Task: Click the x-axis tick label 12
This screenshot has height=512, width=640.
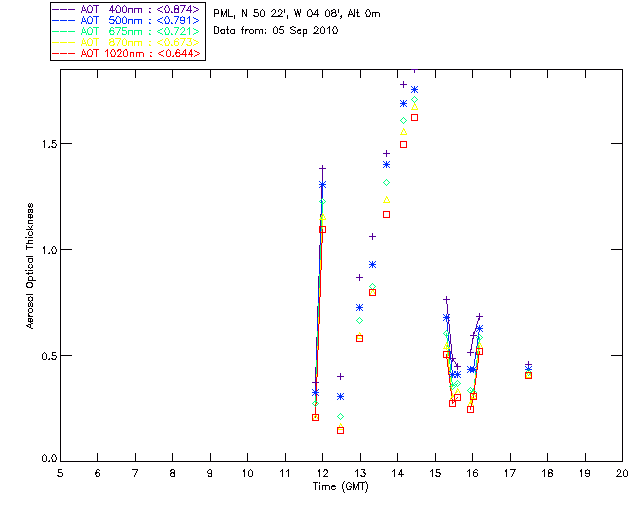Action: point(322,473)
